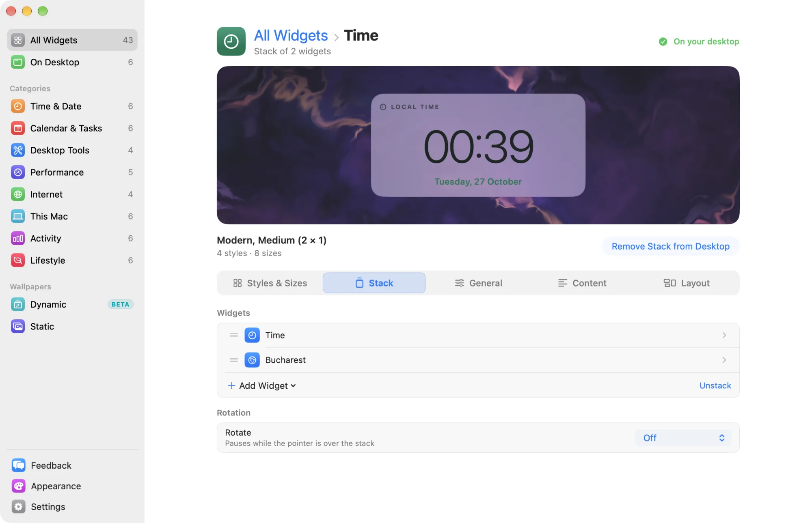Viewport: 812px width, 523px height.
Task: Open the Internet category
Action: pos(72,194)
